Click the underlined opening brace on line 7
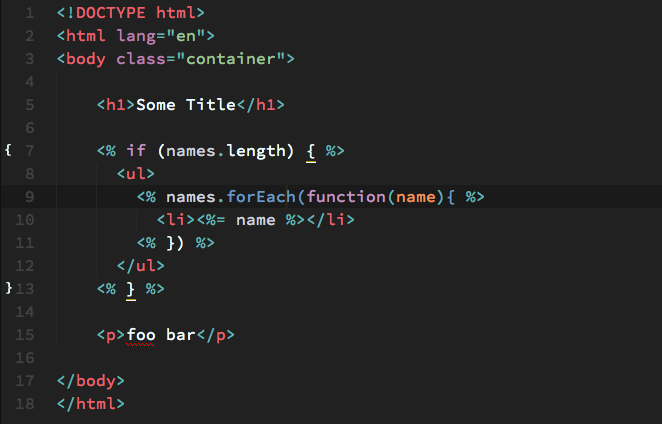Image resolution: width=662 pixels, height=424 pixels. pos(311,152)
